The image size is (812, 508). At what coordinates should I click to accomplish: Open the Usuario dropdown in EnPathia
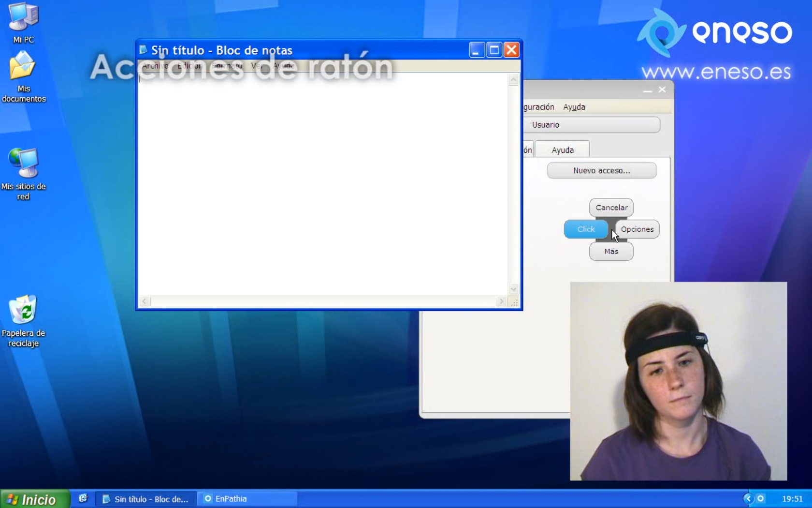pyautogui.click(x=592, y=125)
